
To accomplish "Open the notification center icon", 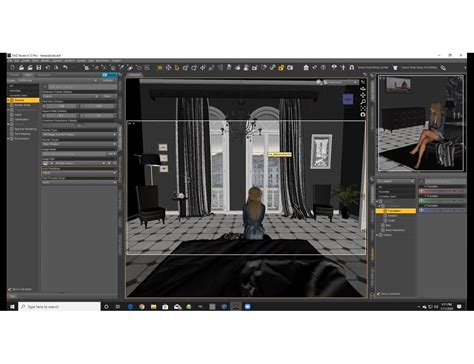I will tap(459, 307).
